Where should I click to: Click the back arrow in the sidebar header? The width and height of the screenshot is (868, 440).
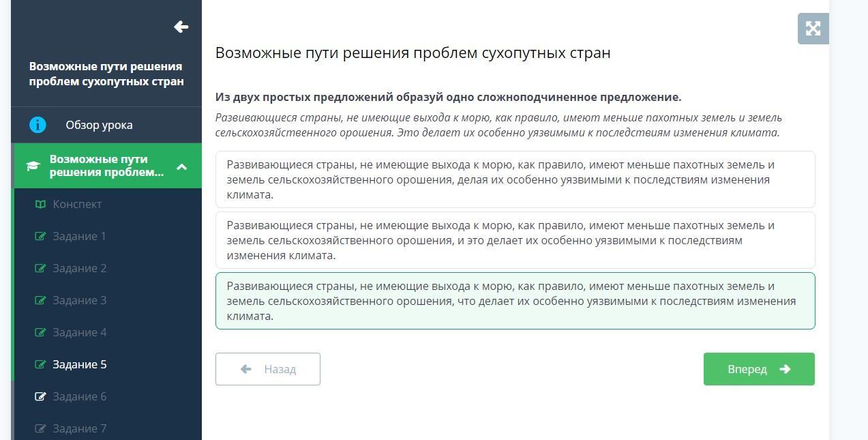click(181, 27)
